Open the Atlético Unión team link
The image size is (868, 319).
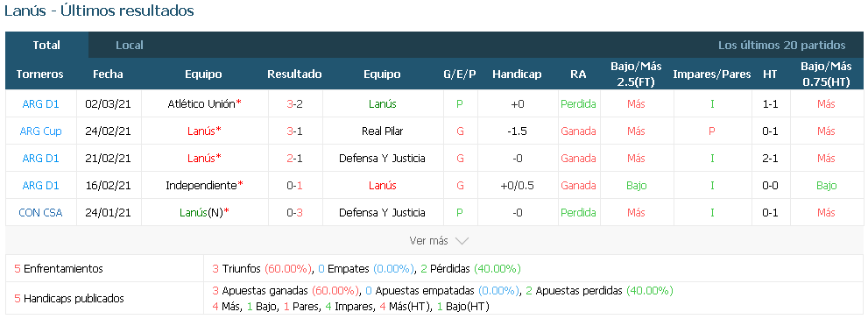pos(201,103)
